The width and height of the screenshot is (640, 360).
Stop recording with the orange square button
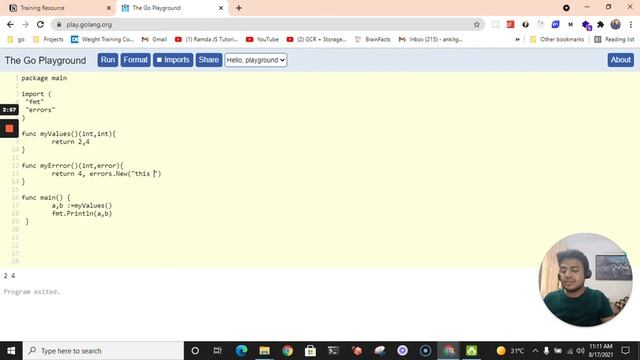[x=9, y=129]
